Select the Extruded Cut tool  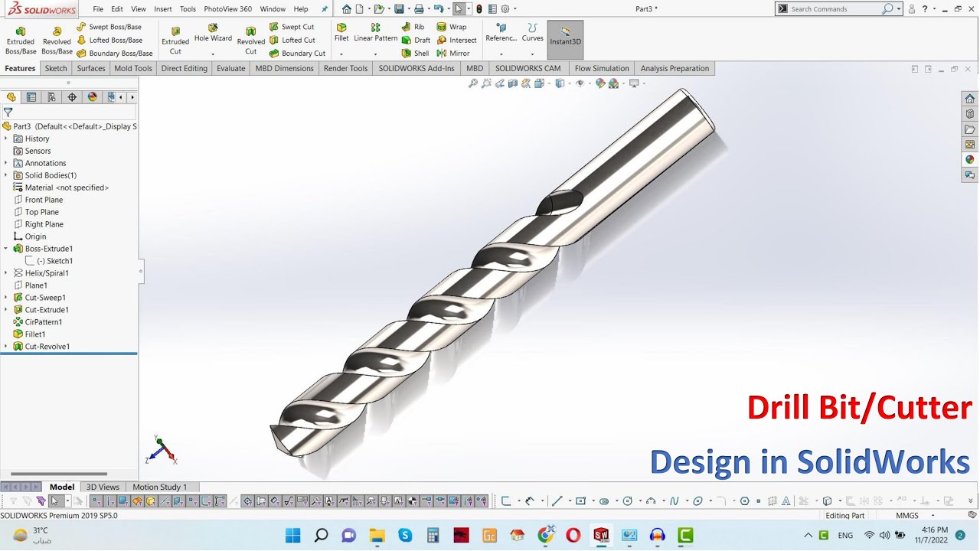pyautogui.click(x=175, y=41)
